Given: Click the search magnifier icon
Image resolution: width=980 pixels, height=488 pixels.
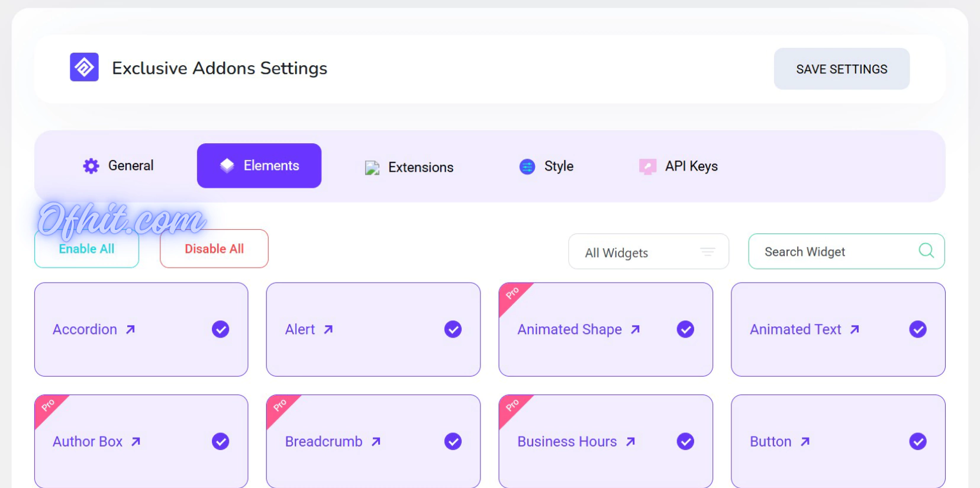Looking at the screenshot, I should [926, 251].
